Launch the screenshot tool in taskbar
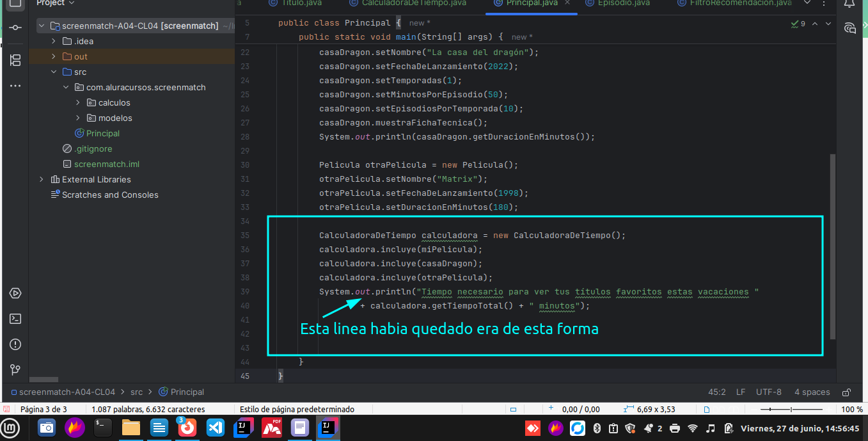868x441 pixels. 47,428
